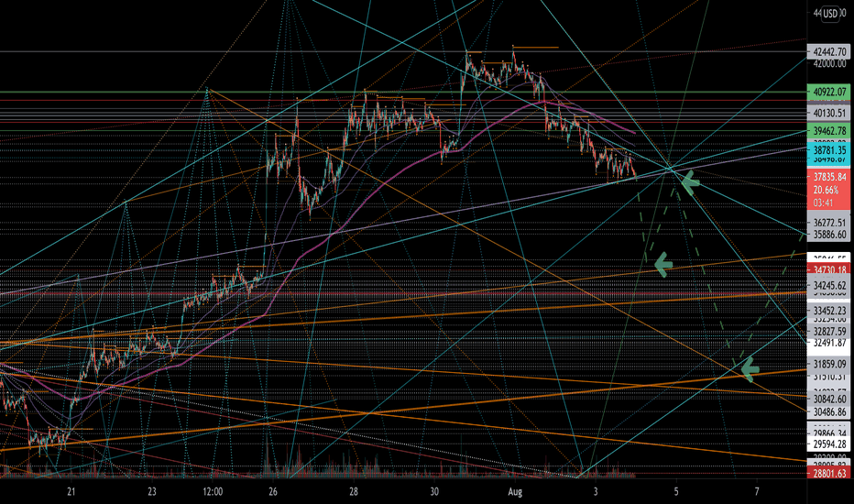Click the 30 date on time axis
The width and height of the screenshot is (854, 504).
click(434, 492)
